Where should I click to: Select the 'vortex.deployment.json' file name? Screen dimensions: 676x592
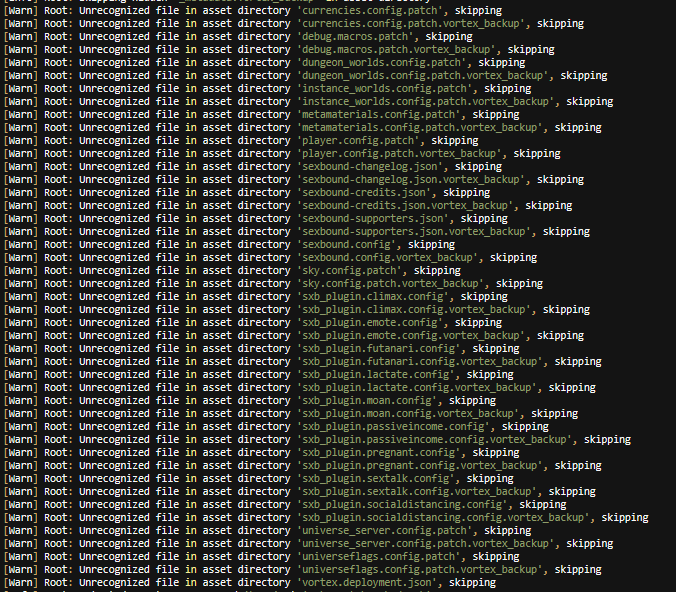[x=367, y=583]
